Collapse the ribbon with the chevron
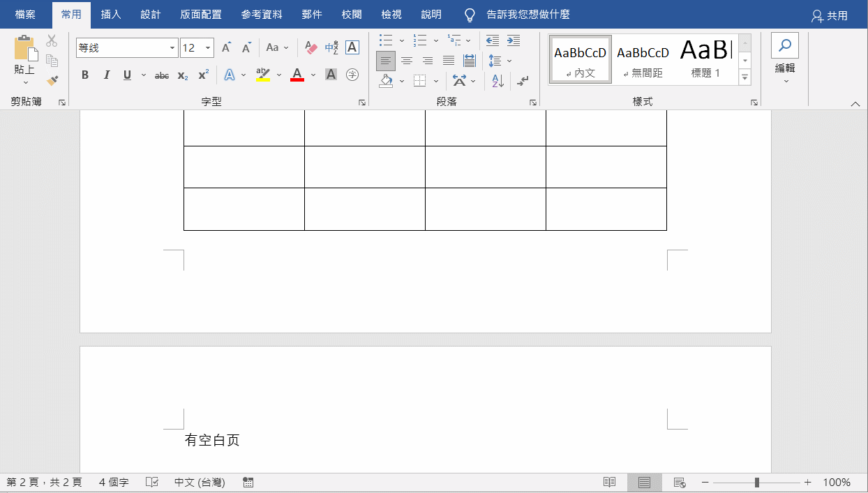868x493 pixels. (855, 103)
